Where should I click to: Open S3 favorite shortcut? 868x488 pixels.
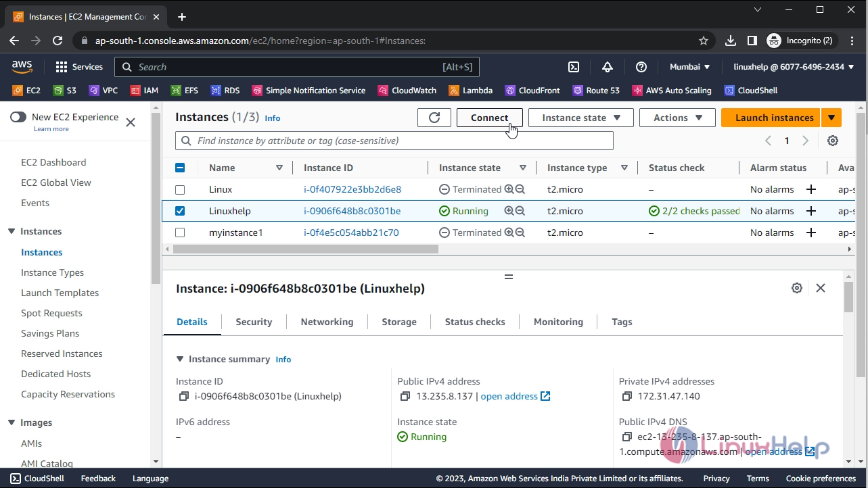64,91
